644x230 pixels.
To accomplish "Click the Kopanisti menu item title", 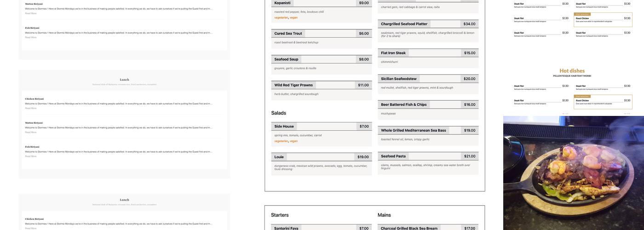I will point(282,3).
